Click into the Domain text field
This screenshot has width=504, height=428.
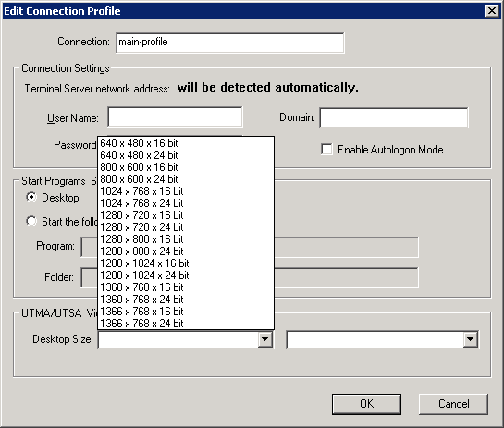(x=394, y=118)
